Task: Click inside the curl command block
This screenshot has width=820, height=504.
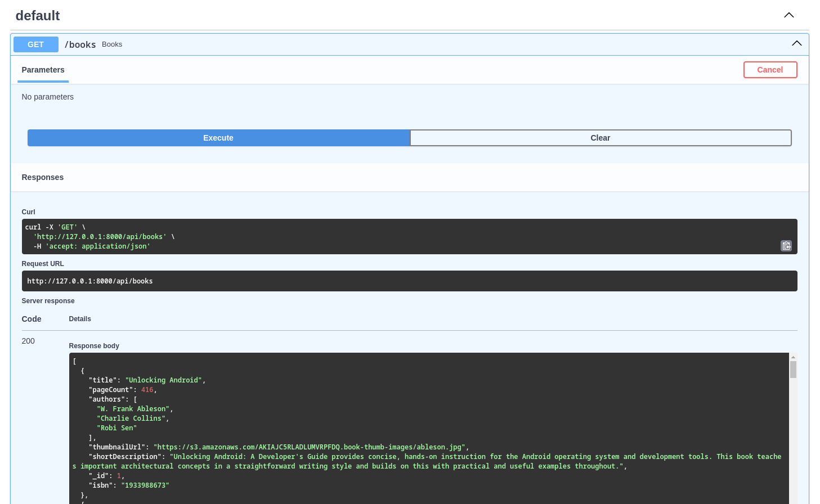Action: point(225,236)
